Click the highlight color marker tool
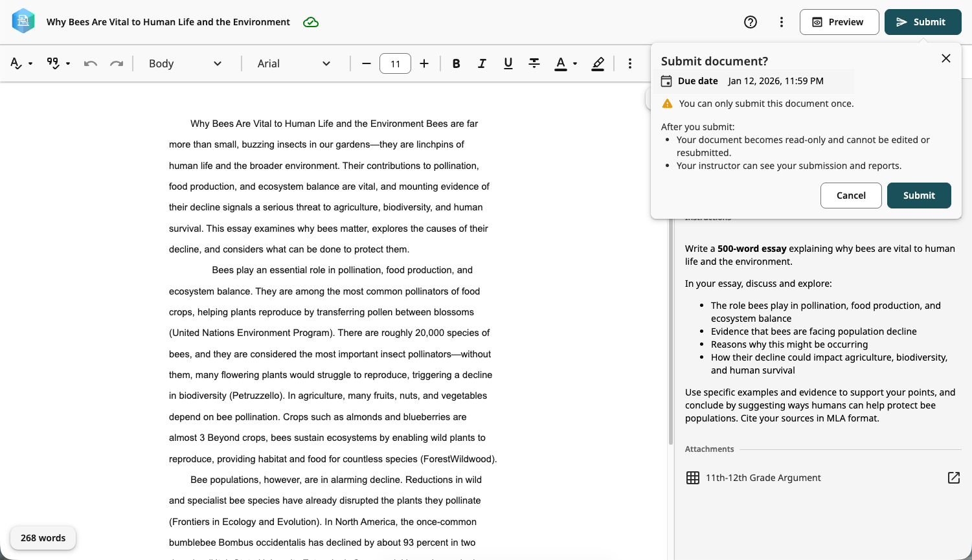The image size is (972, 560). tap(598, 63)
